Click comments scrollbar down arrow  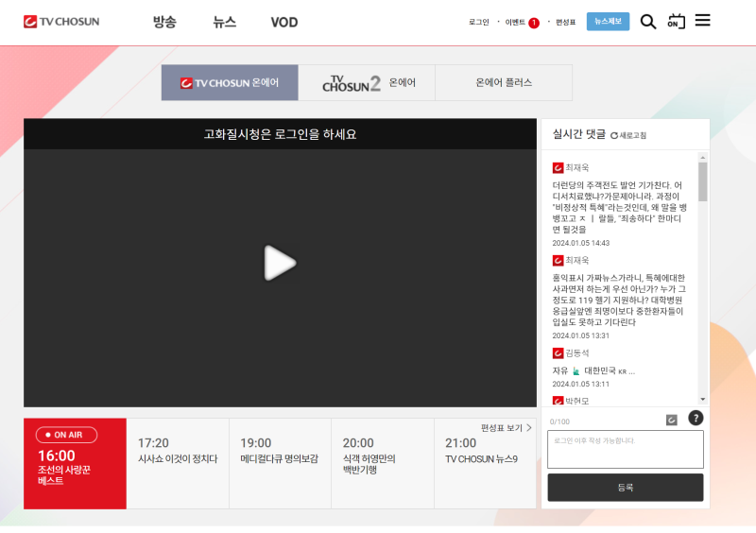[x=702, y=400]
